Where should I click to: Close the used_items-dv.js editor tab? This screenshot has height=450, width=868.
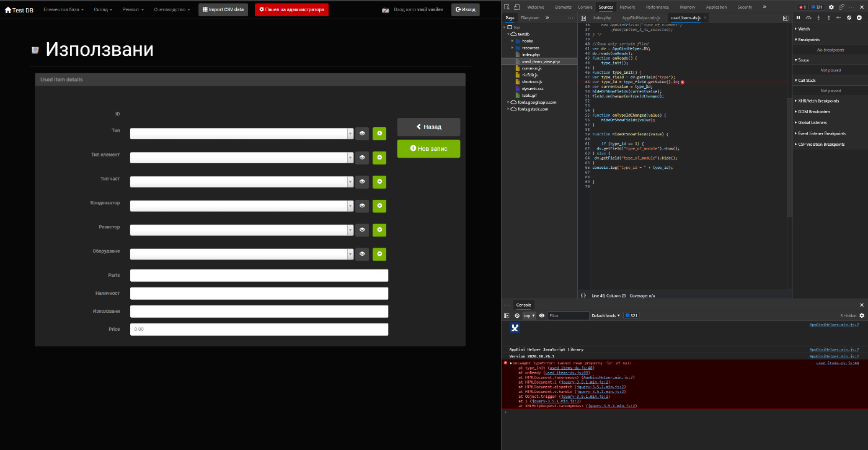(x=704, y=18)
